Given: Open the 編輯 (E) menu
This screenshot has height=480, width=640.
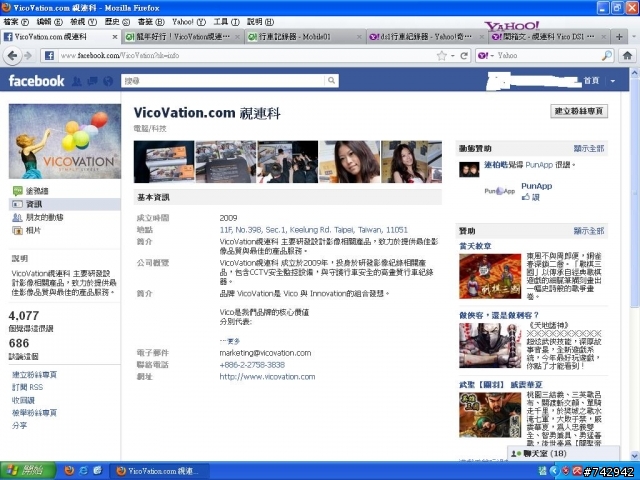Looking at the screenshot, I should pyautogui.click(x=49, y=22).
